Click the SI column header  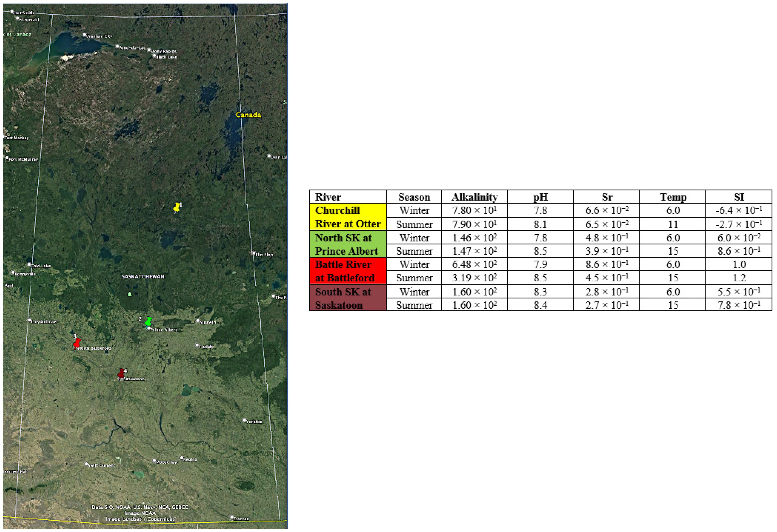point(738,197)
